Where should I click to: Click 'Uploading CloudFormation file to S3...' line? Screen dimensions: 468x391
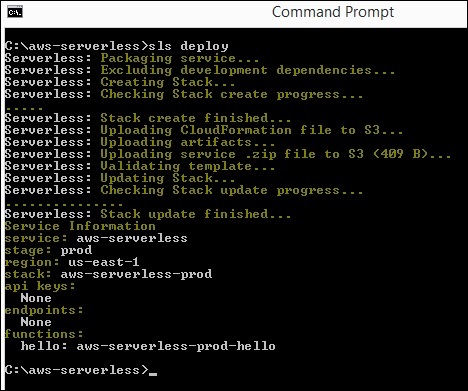tap(204, 130)
